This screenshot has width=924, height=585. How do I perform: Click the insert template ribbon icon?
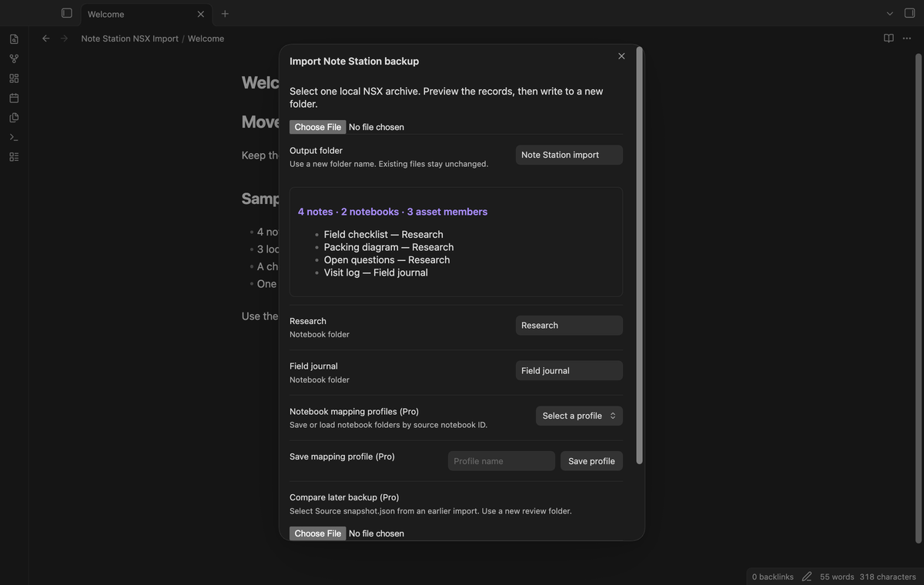14,118
